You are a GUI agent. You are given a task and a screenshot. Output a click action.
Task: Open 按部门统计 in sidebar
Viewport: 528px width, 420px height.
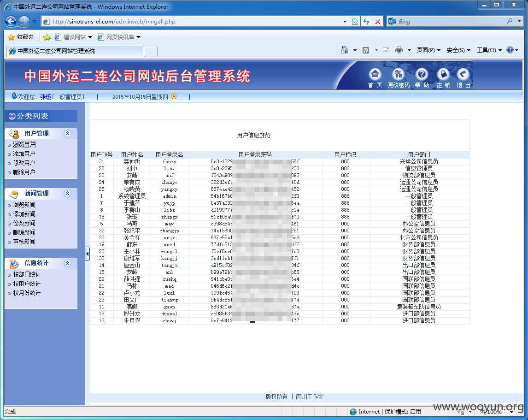coord(27,274)
